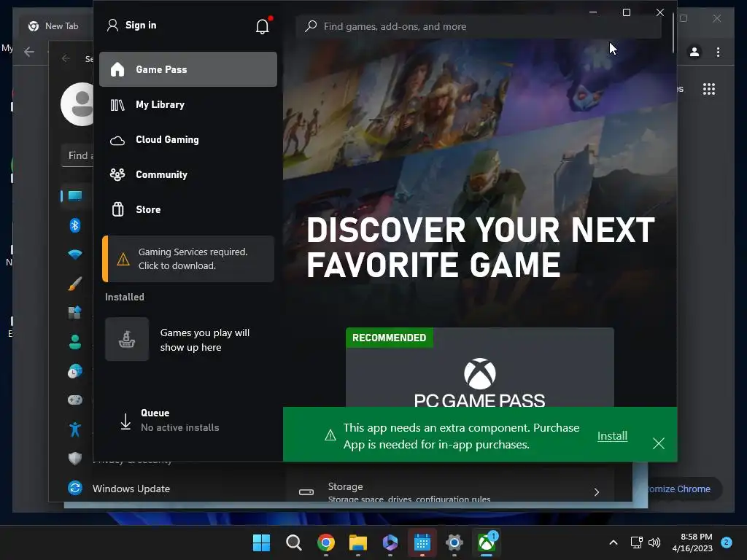Open the Game Pass home section
Viewport: 747px width, 560px height.
(187, 69)
